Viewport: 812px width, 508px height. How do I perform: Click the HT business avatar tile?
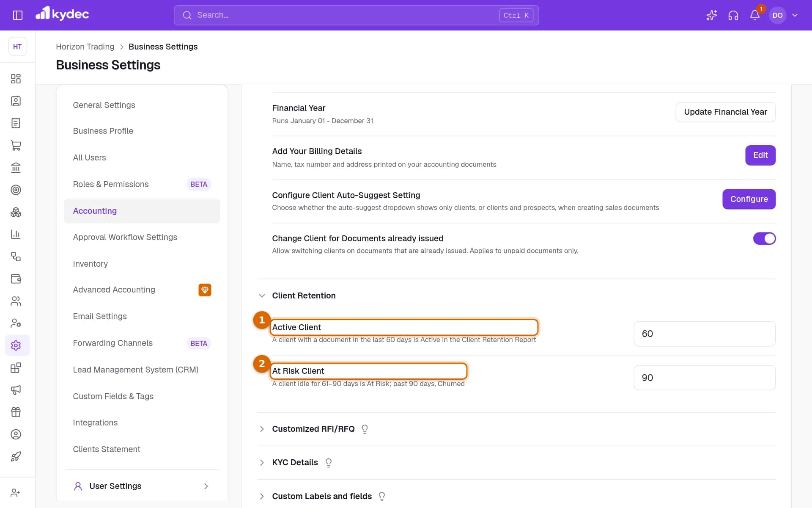point(17,47)
